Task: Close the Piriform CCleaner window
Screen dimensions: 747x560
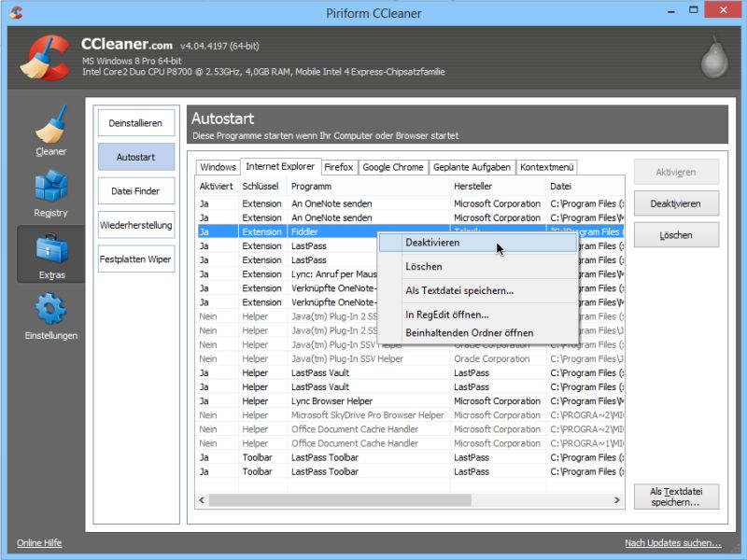Action: coord(723,10)
